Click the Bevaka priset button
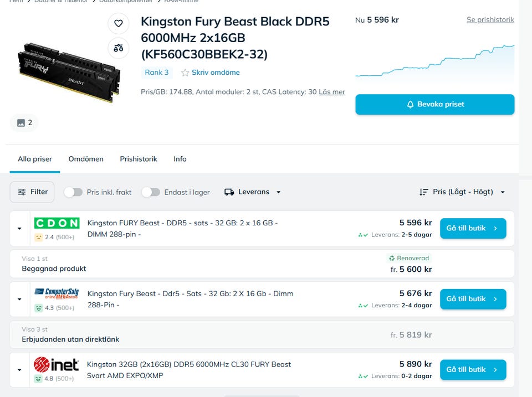Viewport: 532px width, 397px height. click(435, 105)
